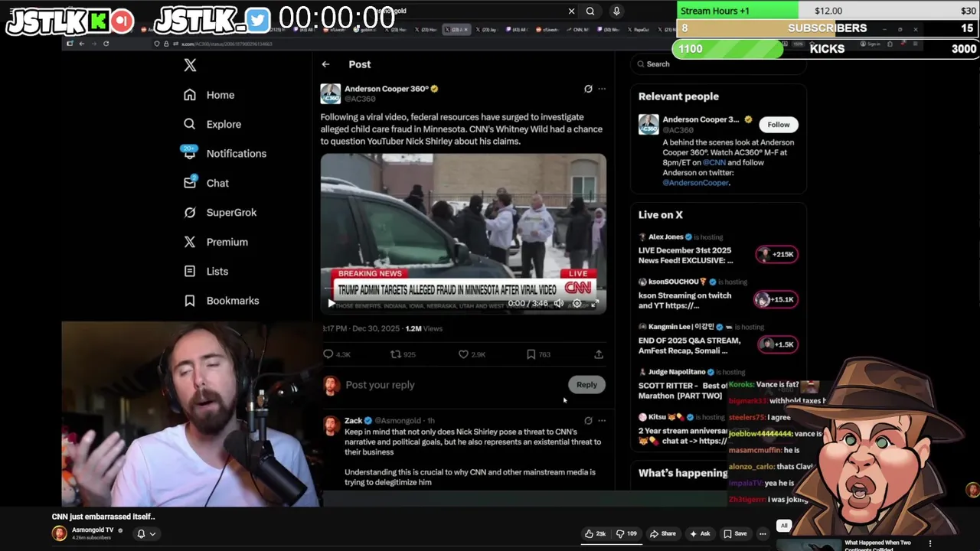Follow Anderson Cooper 360° in Relevant people
The image size is (980, 551).
coord(779,125)
